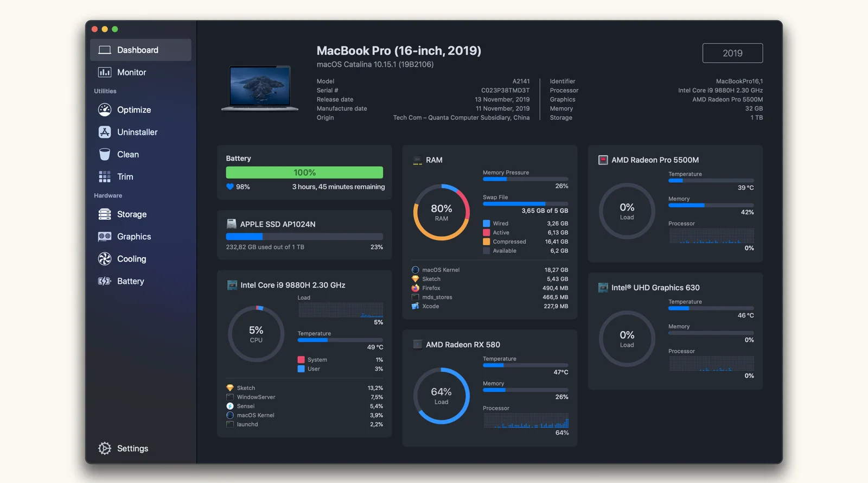Click the 5% CPU load gauge

tap(256, 334)
